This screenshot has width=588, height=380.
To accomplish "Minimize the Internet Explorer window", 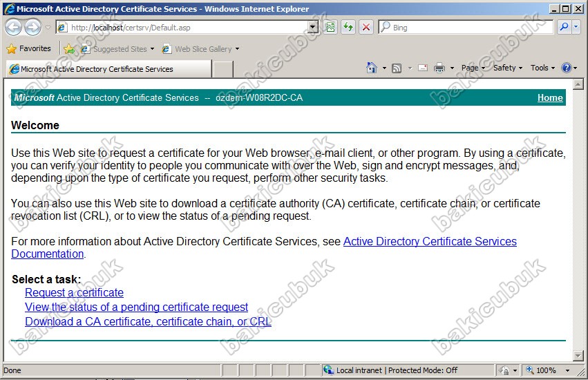I will click(555, 8).
